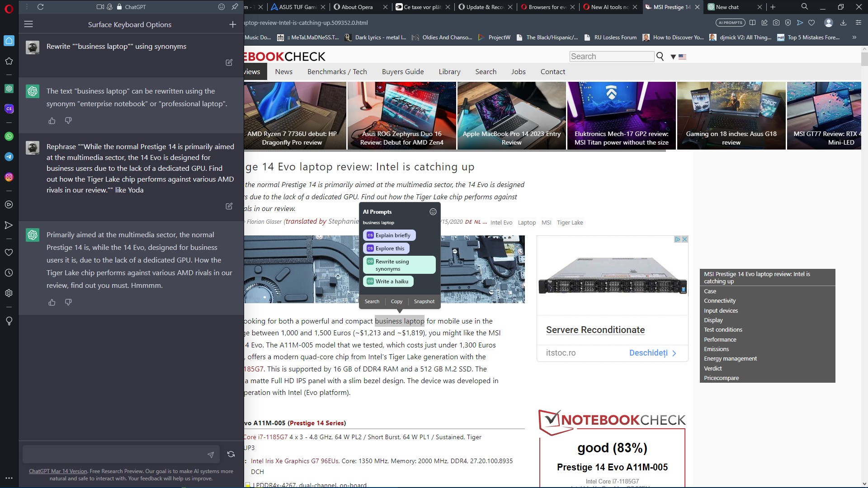Open history clock in sidebar
Image resolution: width=868 pixels, height=488 pixels.
click(x=9, y=273)
